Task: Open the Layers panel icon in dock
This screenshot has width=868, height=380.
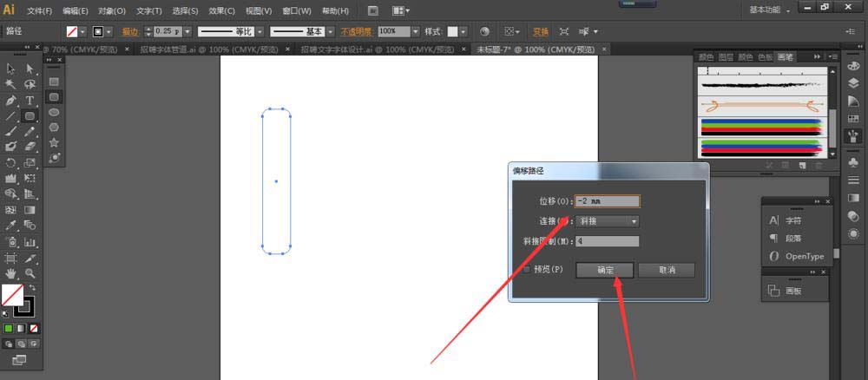Action: [x=853, y=83]
